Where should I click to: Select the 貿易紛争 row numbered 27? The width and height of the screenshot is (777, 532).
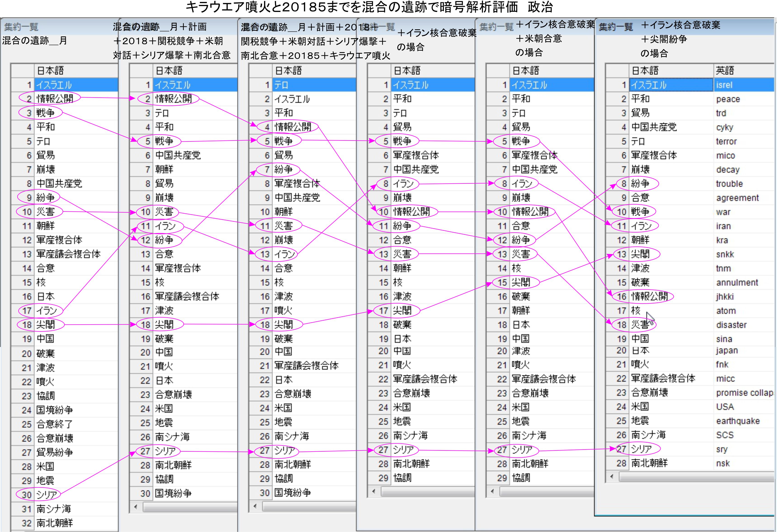click(x=54, y=452)
